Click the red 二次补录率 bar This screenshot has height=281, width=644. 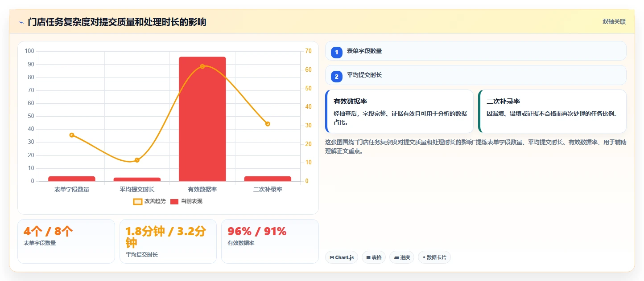(268, 179)
